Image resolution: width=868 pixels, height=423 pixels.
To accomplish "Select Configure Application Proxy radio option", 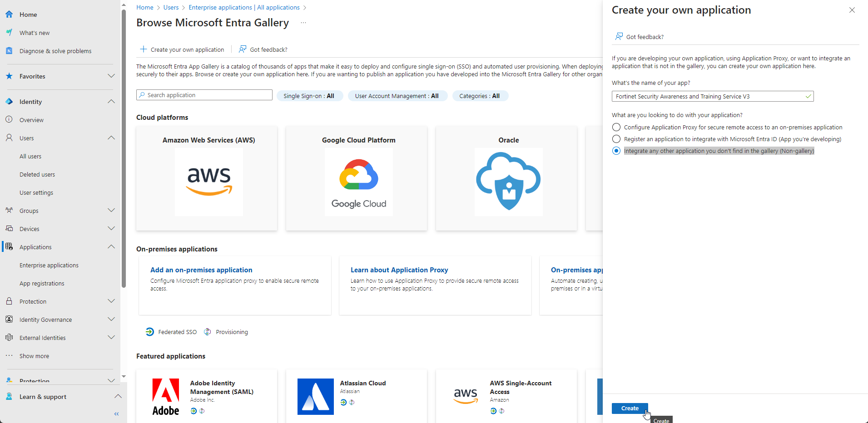I will (x=616, y=127).
